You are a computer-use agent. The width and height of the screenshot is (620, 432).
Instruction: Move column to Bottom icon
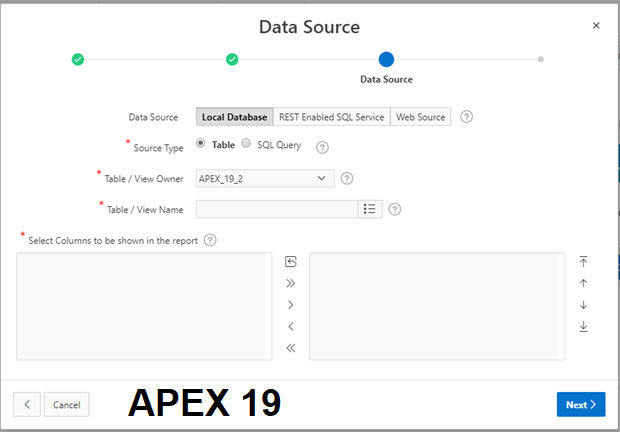584,327
